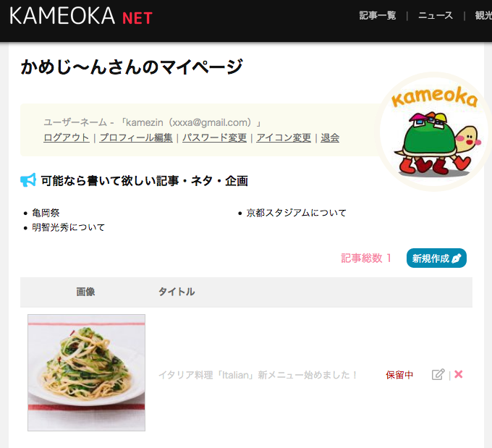Open the パスワード変更 link
Image resolution: width=492 pixels, height=448 pixels.
point(215,138)
